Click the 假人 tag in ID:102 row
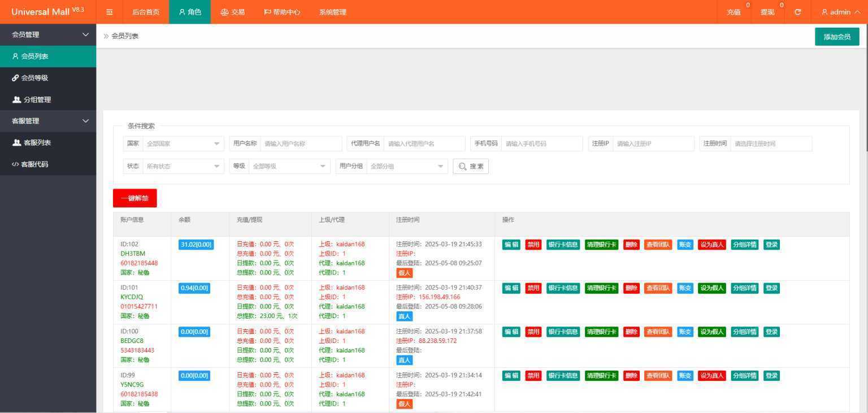This screenshot has height=413, width=868. pyautogui.click(x=405, y=273)
